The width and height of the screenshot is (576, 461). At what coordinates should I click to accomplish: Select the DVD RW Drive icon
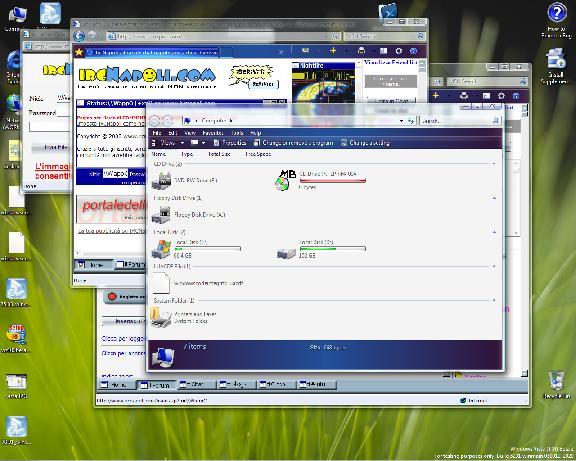162,181
